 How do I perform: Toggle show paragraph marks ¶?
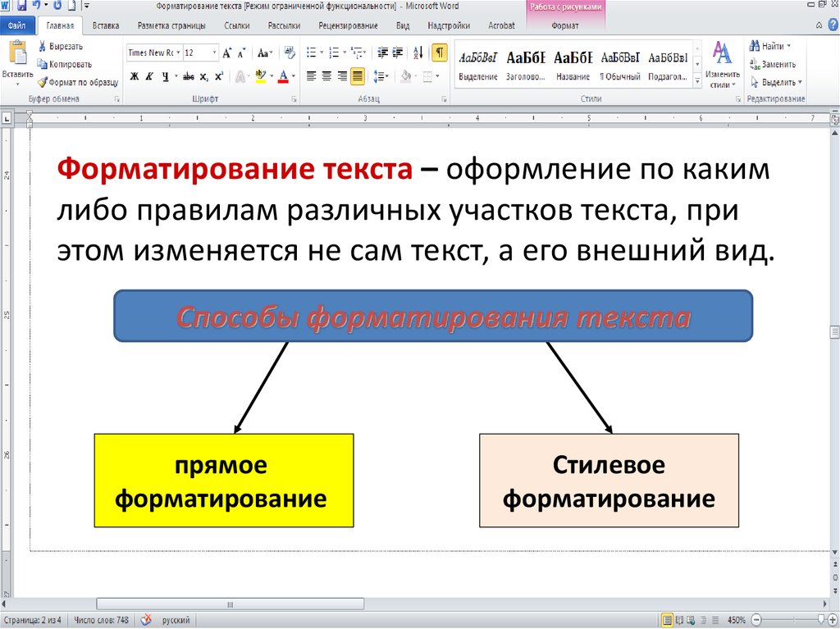click(440, 52)
